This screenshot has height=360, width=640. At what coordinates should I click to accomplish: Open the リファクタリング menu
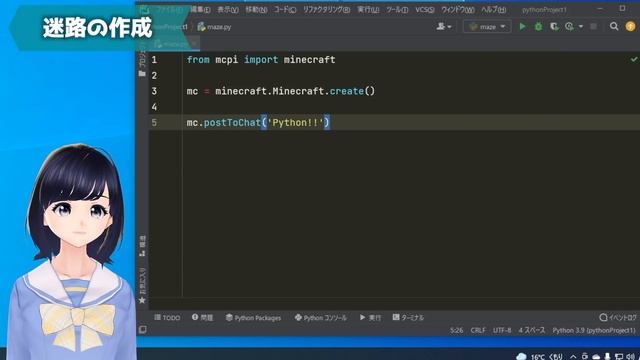327,9
